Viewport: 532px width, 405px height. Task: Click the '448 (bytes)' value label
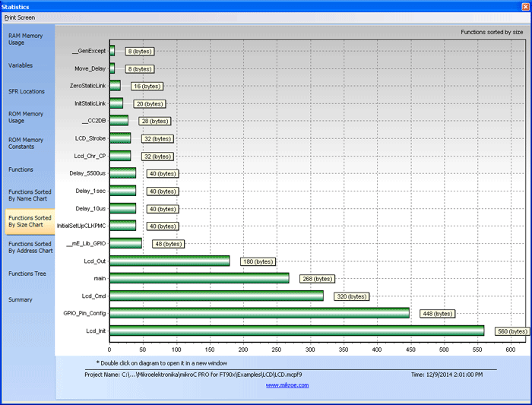click(x=437, y=314)
